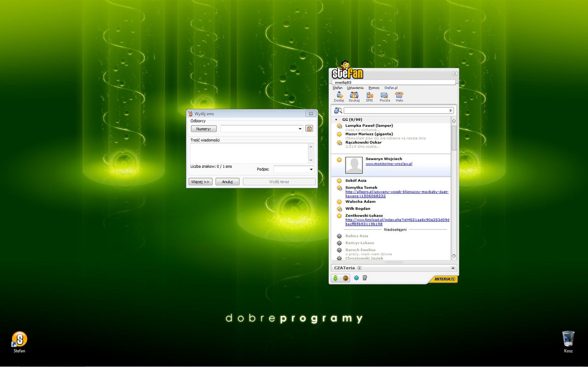
Task: Collapse the GG (9/99) contact group
Action: tap(336, 120)
